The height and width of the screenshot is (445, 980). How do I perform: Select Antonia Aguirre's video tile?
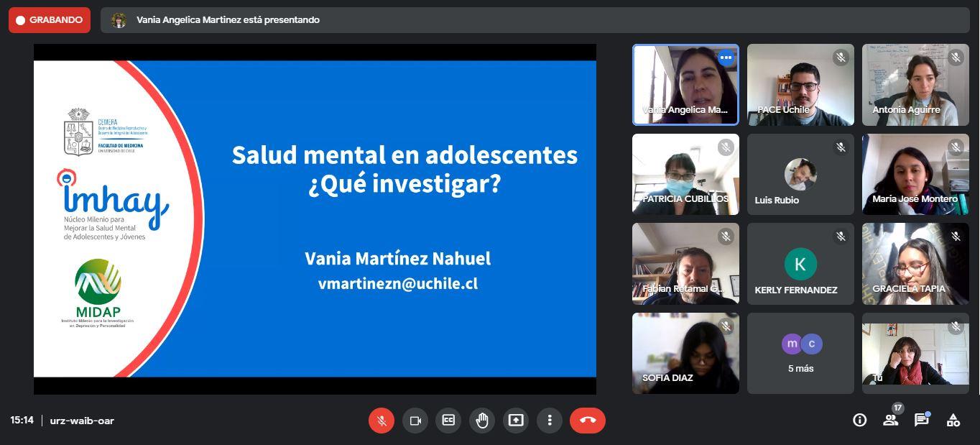point(915,85)
